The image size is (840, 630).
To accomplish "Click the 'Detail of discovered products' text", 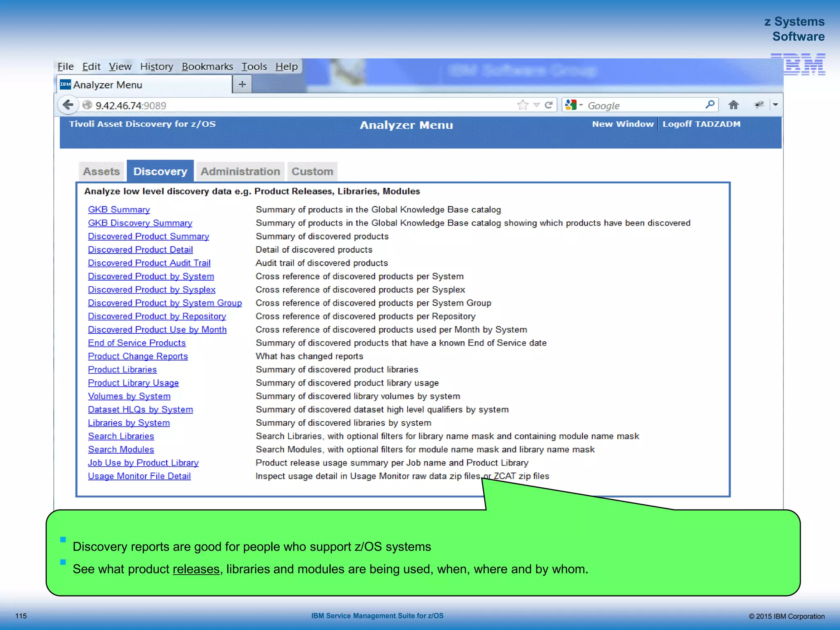I will [x=314, y=250].
